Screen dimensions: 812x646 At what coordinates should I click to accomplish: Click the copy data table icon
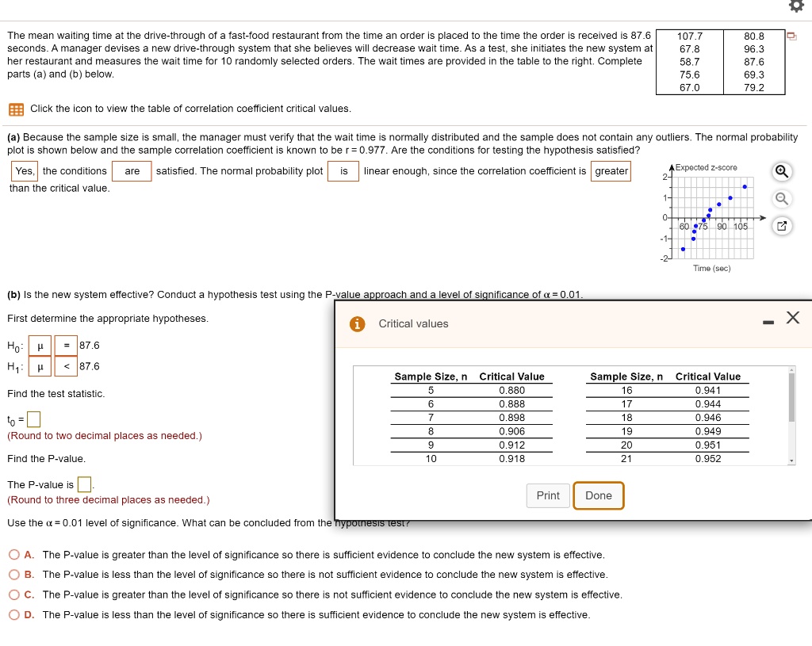pyautogui.click(x=791, y=36)
